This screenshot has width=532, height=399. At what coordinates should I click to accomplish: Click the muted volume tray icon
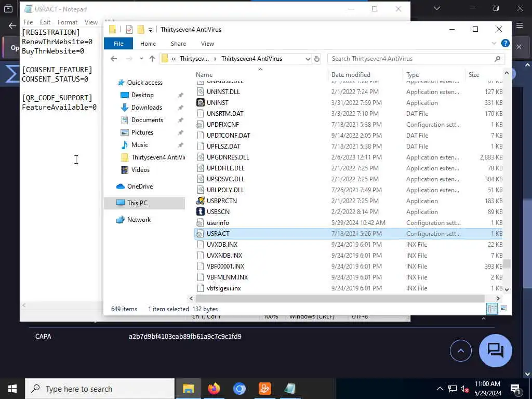464,389
